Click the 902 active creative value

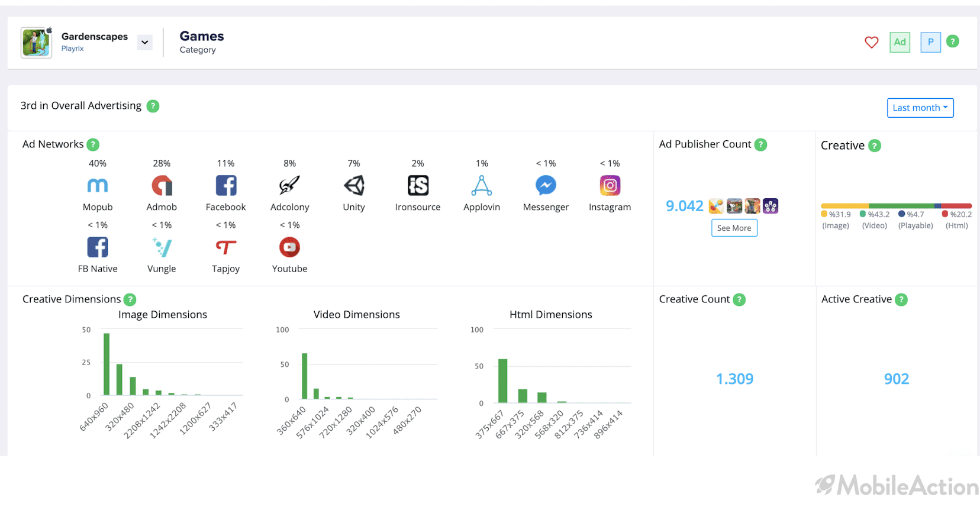[x=897, y=379]
